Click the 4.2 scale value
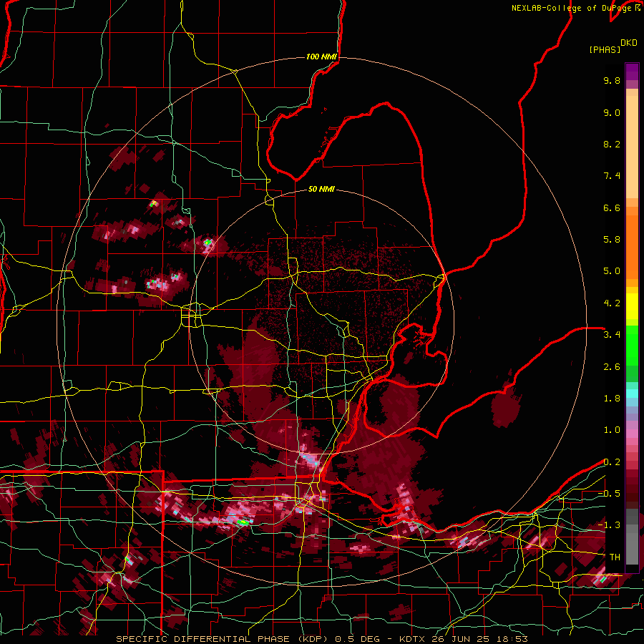 coord(612,303)
